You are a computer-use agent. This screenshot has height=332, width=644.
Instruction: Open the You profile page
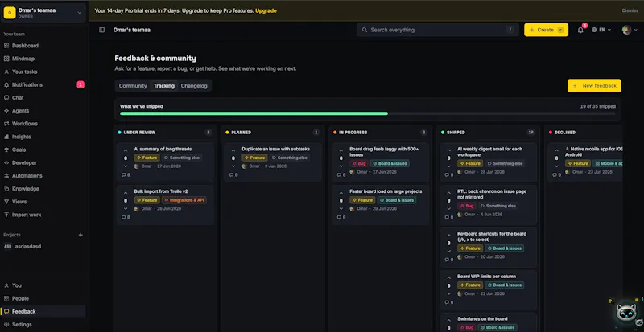point(43,285)
